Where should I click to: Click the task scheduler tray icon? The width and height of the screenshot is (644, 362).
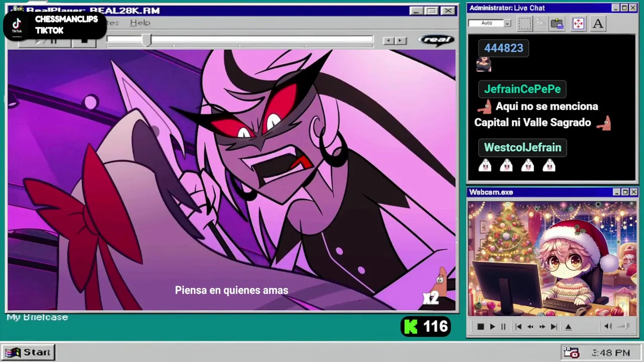571,352
